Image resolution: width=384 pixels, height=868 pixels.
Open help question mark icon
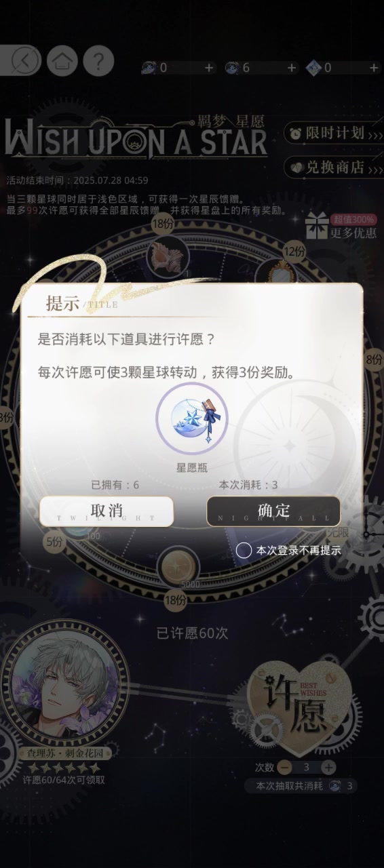(98, 61)
